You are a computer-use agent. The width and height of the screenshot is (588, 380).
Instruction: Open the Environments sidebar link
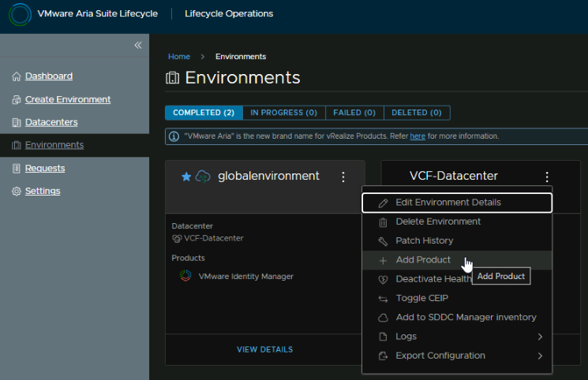(54, 145)
